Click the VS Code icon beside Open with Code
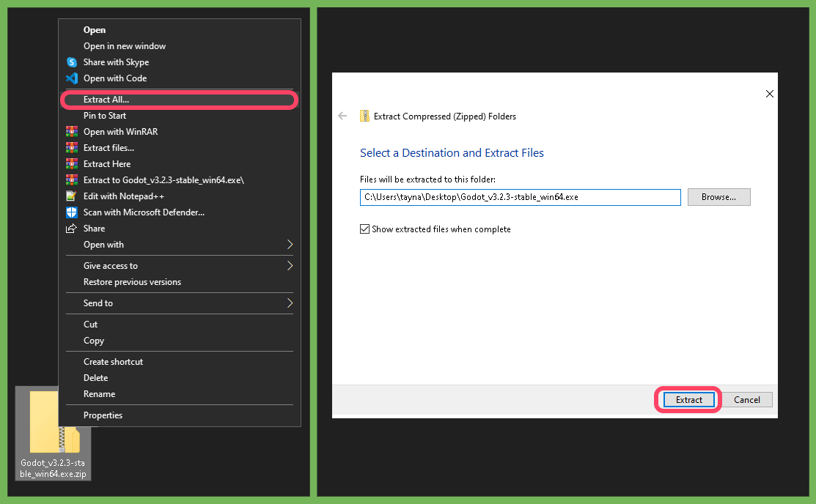816x504 pixels. [x=72, y=78]
